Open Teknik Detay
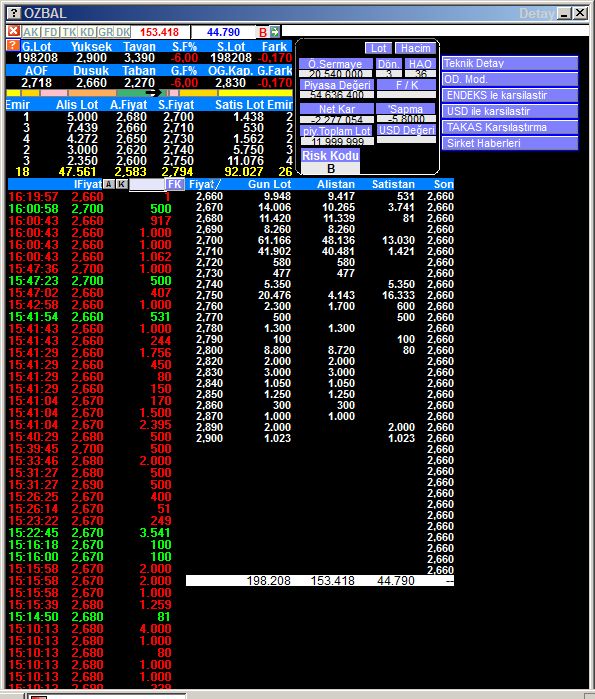This screenshot has width=595, height=699. pyautogui.click(x=510, y=63)
